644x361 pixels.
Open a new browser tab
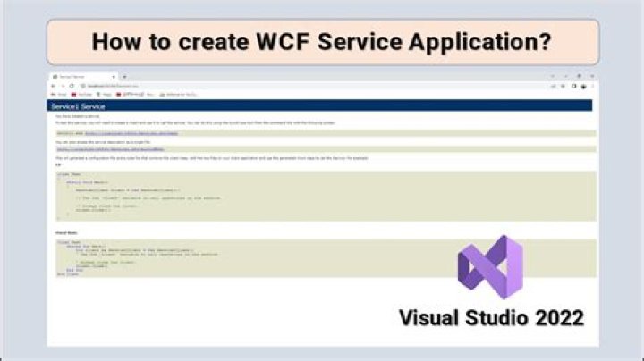[124, 77]
